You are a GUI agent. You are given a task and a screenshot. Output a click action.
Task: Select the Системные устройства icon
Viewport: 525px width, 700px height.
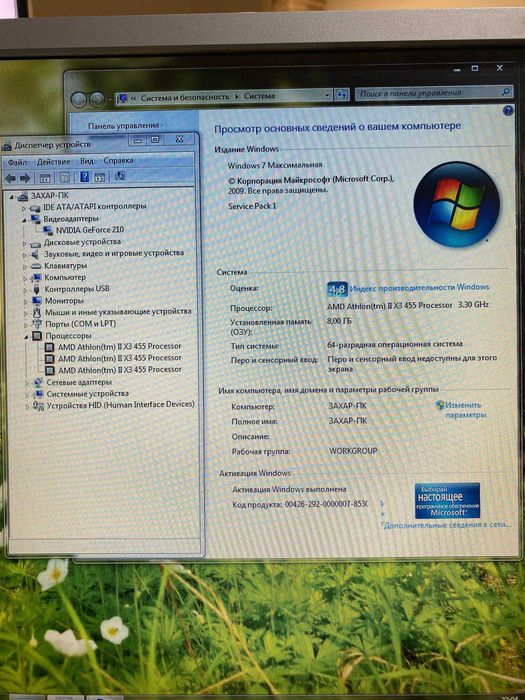pos(39,394)
